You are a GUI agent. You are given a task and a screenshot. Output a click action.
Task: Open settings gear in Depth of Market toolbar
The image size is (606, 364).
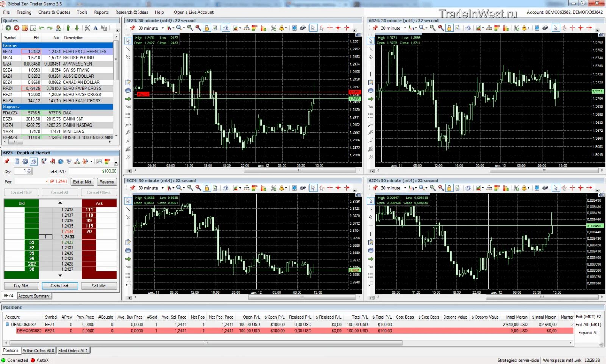(x=25, y=162)
